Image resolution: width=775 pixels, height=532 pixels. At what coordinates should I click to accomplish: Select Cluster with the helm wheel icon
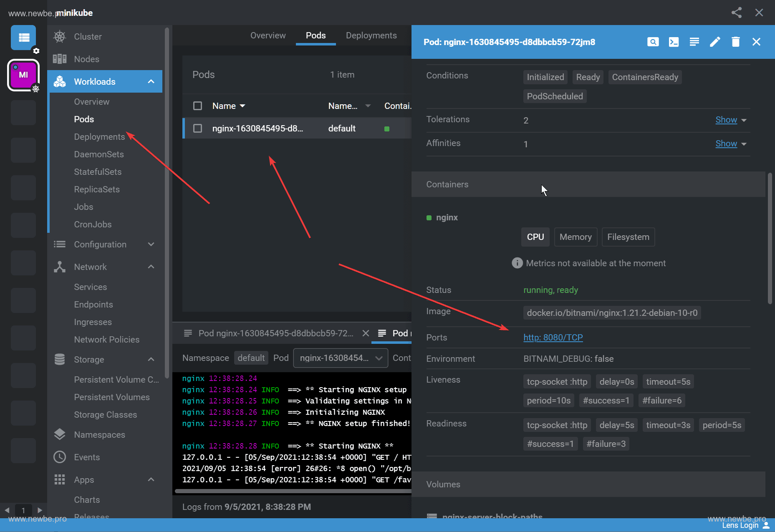[60, 36]
